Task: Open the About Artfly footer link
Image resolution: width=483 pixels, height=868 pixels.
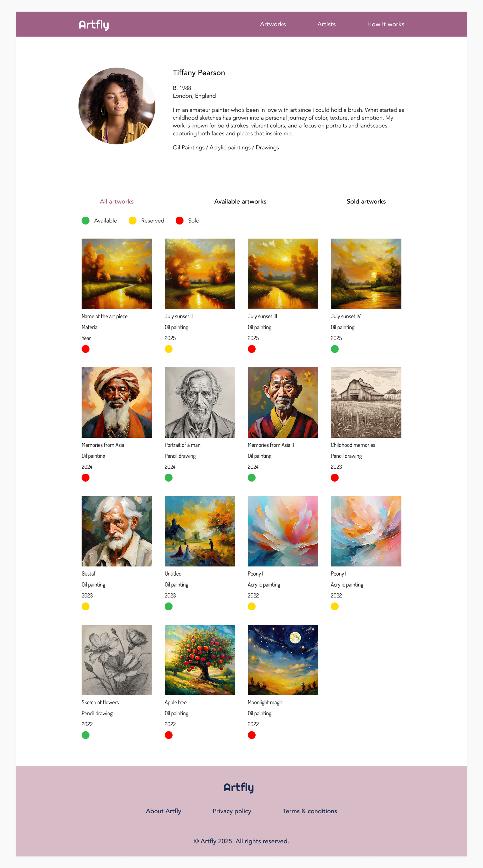Action: click(x=163, y=811)
